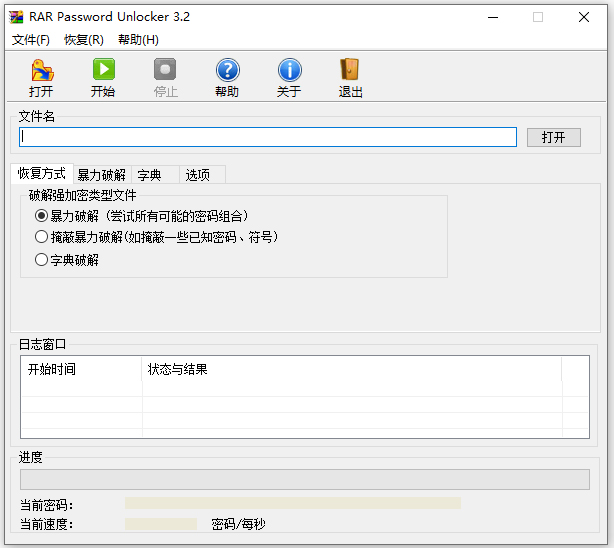Click the 当前密码 value field

tap(293, 503)
